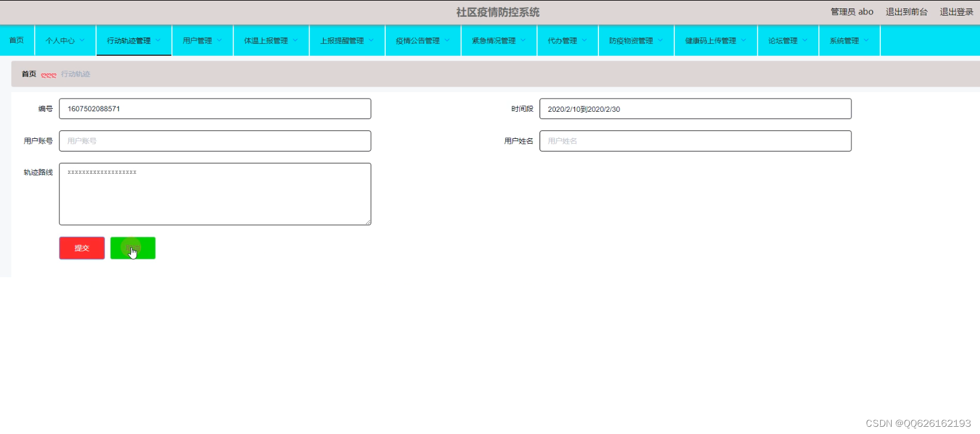980x434 pixels.
Task: Open the 疫情公告管理 menu
Action: point(423,40)
